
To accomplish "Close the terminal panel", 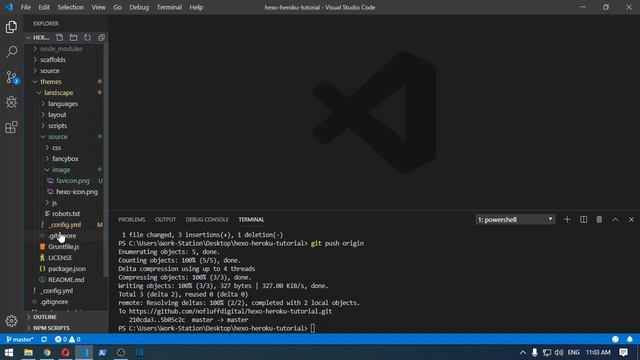I will point(631,220).
